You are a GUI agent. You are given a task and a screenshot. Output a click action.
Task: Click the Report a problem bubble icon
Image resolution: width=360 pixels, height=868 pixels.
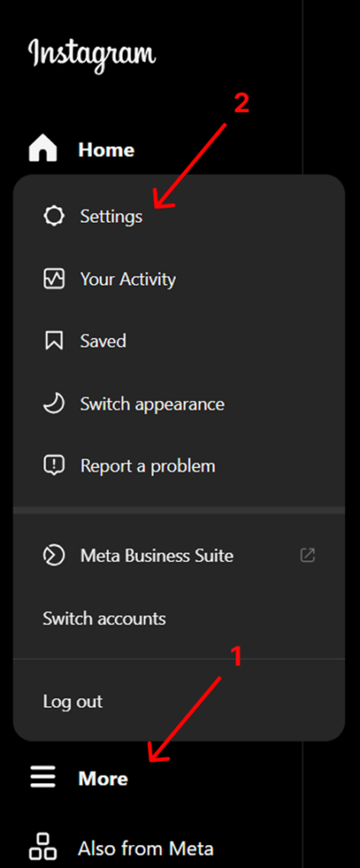[53, 465]
